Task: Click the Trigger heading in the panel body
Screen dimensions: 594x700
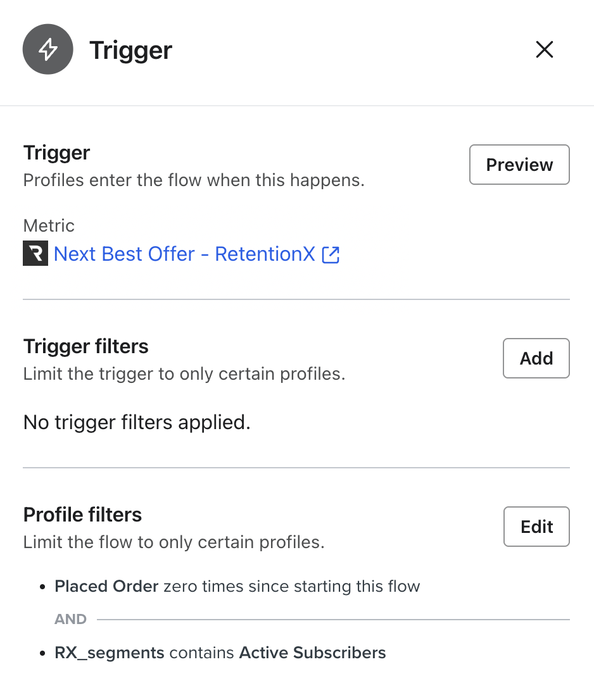Action: tap(56, 153)
